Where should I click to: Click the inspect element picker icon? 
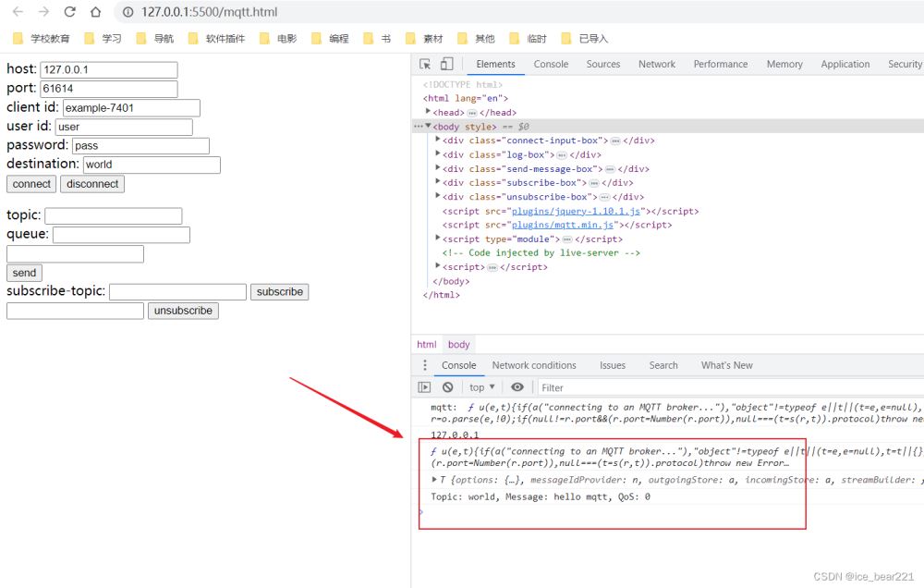coord(425,64)
